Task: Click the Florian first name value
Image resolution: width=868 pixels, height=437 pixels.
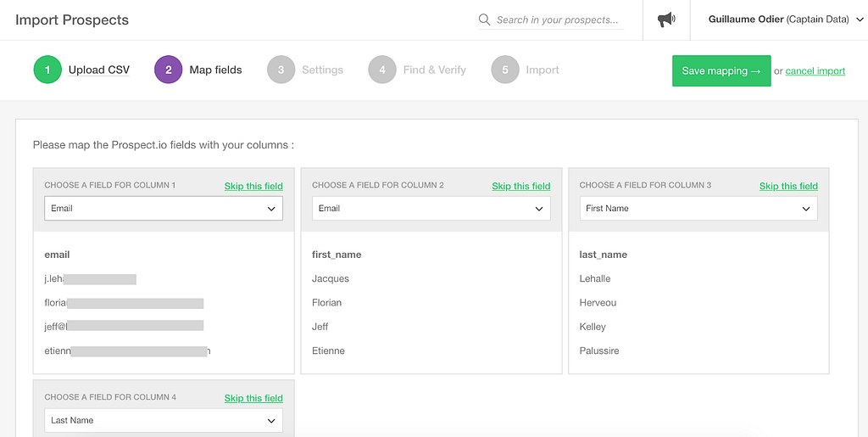Action: (x=326, y=302)
